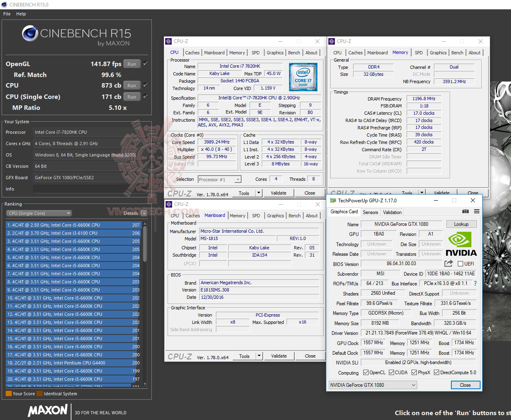
Task: Click the GPU-Z screenshot camera icon
Action: [466, 211]
